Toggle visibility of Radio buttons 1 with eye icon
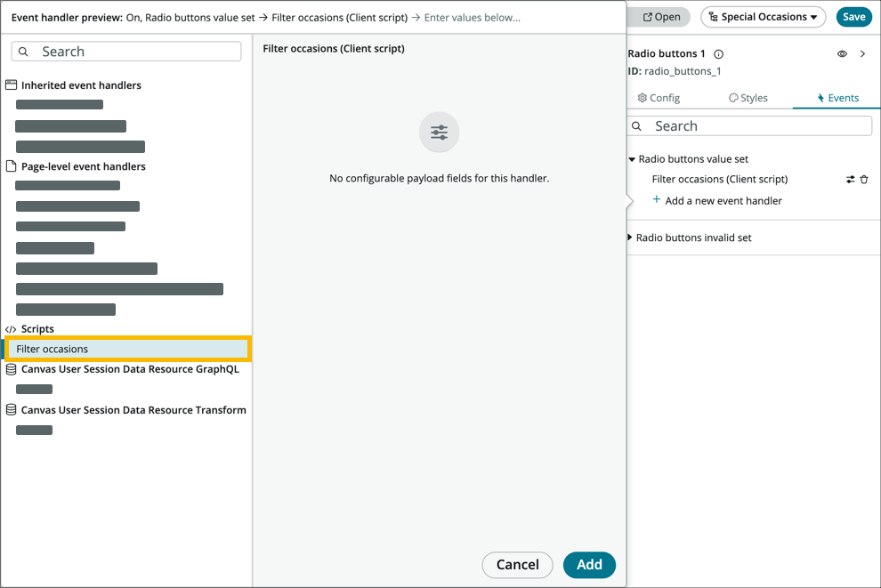This screenshot has width=881, height=588. point(842,53)
